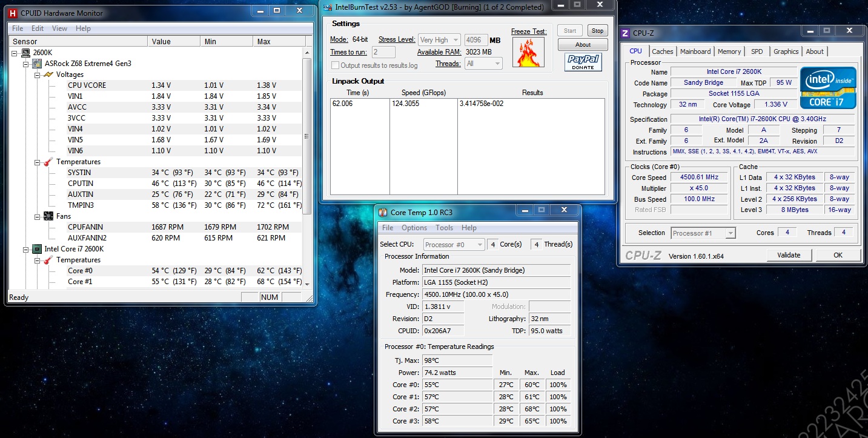This screenshot has height=438, width=868.
Task: Click the Core Speed 4500.61 MHz value
Action: tap(700, 178)
